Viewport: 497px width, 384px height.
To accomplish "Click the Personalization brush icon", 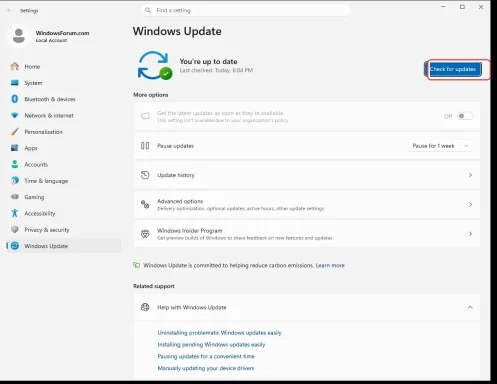I will click(x=15, y=132).
